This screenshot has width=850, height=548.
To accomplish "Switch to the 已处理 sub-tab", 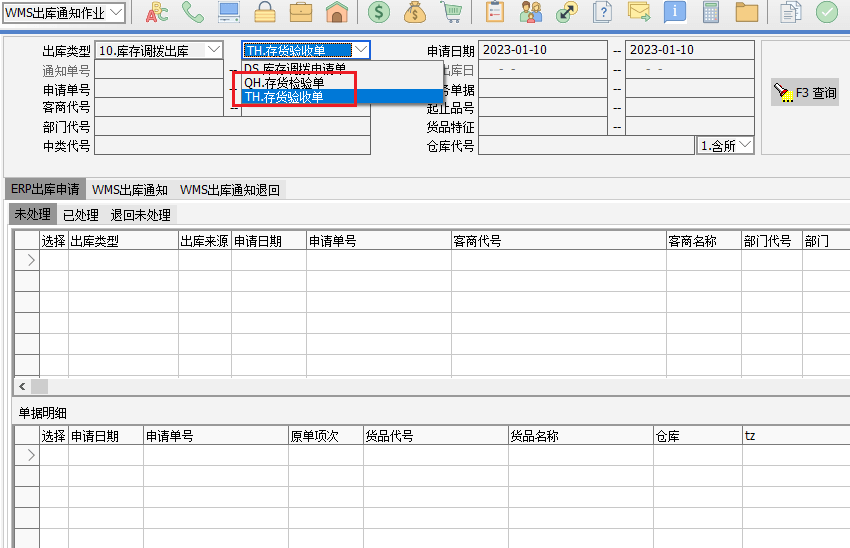I will [80, 214].
